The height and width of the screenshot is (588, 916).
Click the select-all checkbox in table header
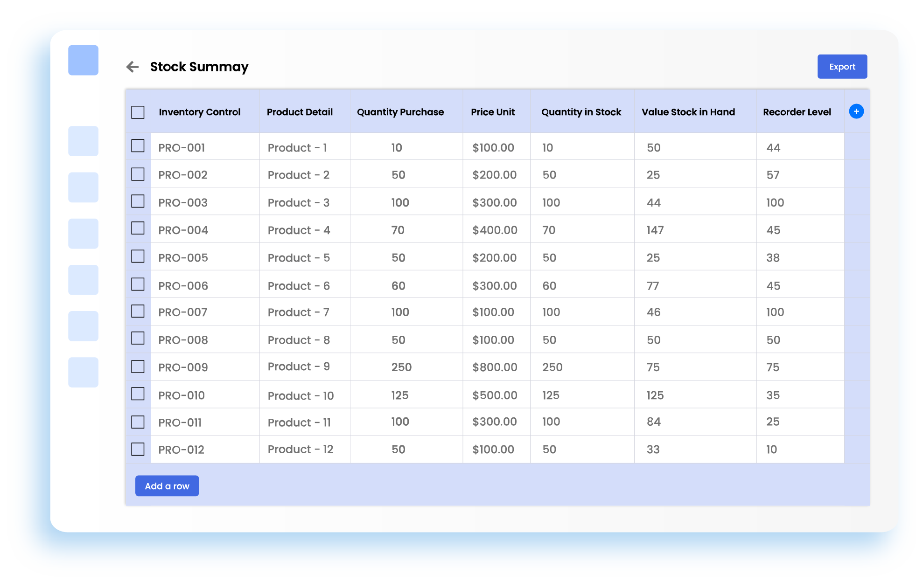click(138, 112)
